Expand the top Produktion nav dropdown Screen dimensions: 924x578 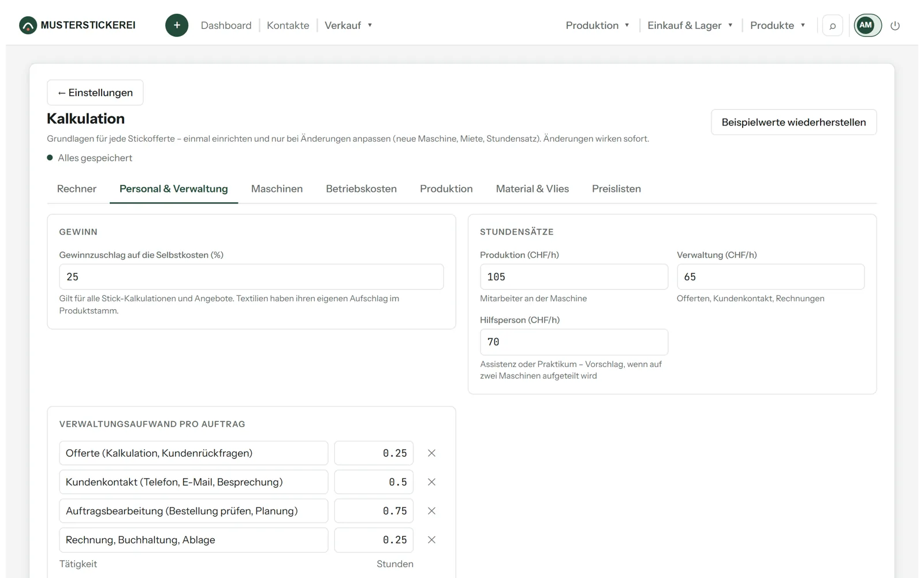click(597, 25)
